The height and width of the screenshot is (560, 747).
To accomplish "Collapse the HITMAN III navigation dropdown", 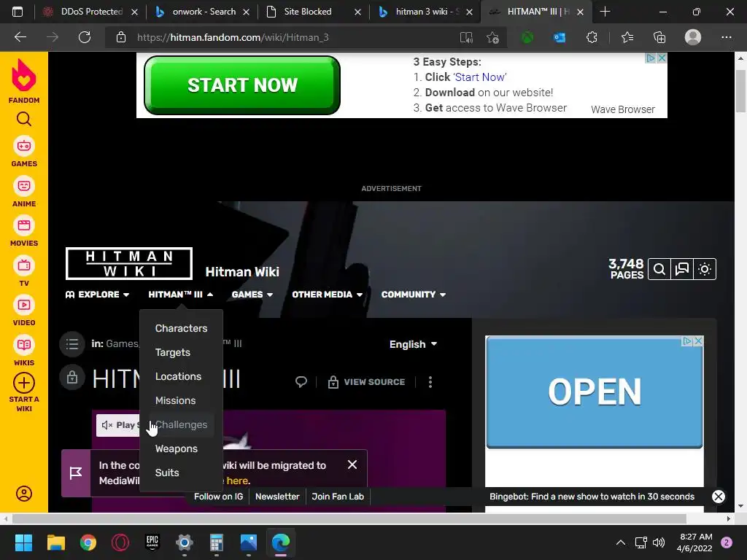I will click(181, 295).
